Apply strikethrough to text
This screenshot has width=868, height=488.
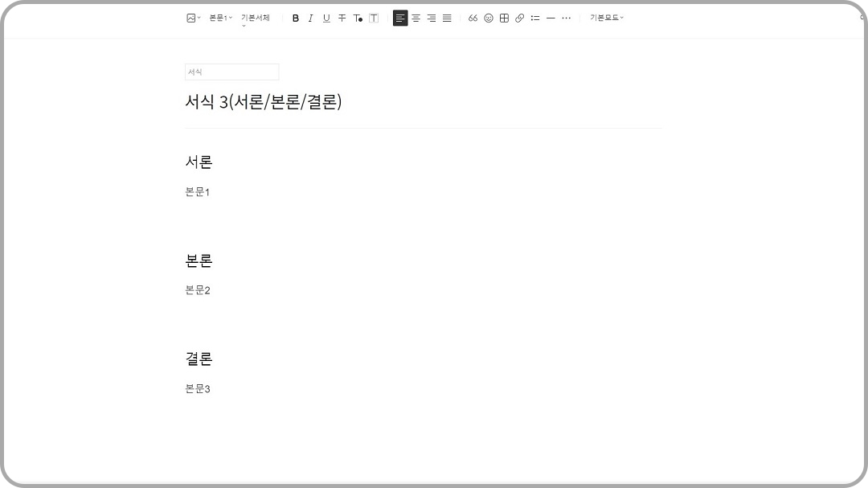[341, 18]
